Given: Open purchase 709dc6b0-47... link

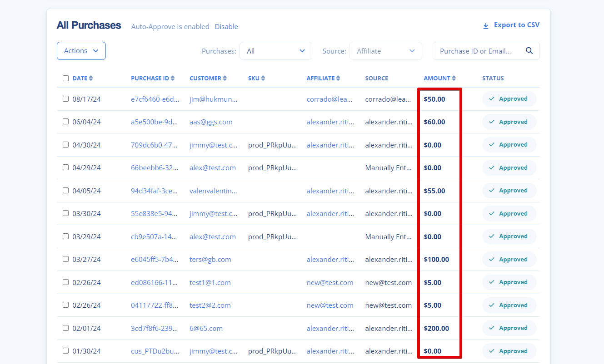Looking at the screenshot, I should pos(155,145).
